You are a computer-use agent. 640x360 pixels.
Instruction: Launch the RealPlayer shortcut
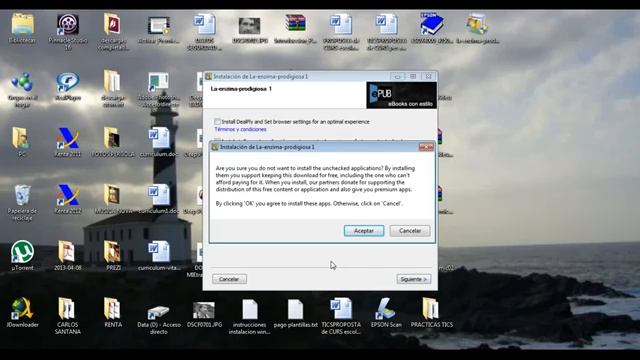tap(68, 86)
